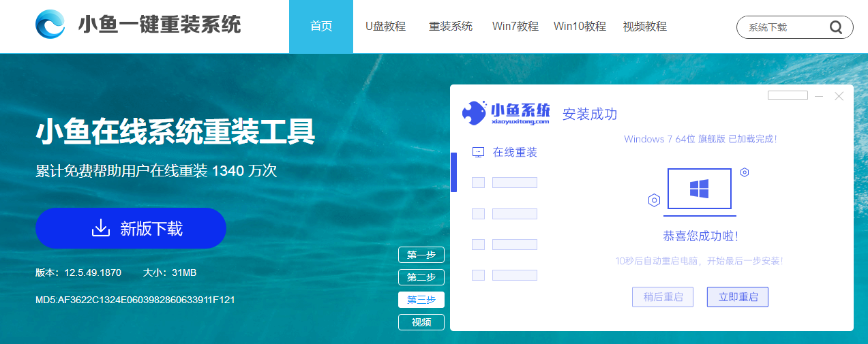Click the Xiaoyu swirl logo icon
The height and width of the screenshot is (344, 868).
[x=50, y=25]
